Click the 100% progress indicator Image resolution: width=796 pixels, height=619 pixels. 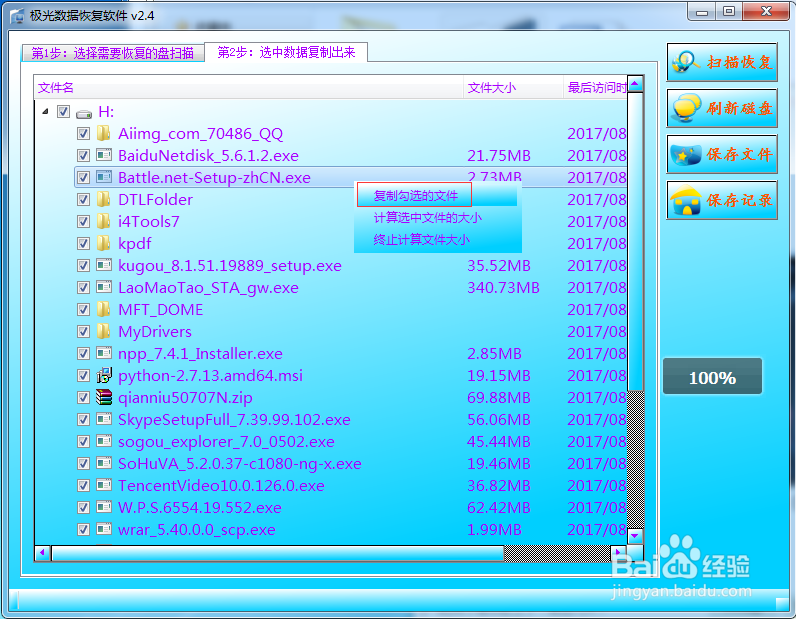(x=712, y=376)
